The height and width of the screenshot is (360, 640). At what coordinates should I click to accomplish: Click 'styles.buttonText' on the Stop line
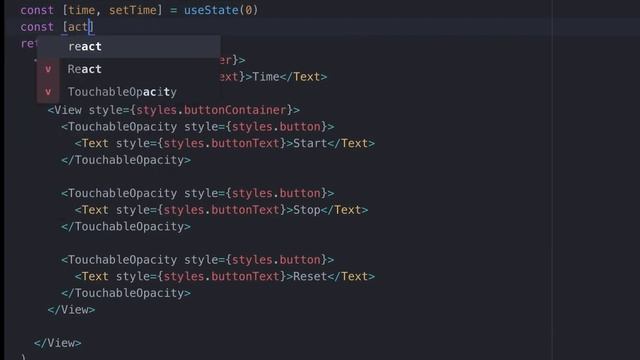222,210
